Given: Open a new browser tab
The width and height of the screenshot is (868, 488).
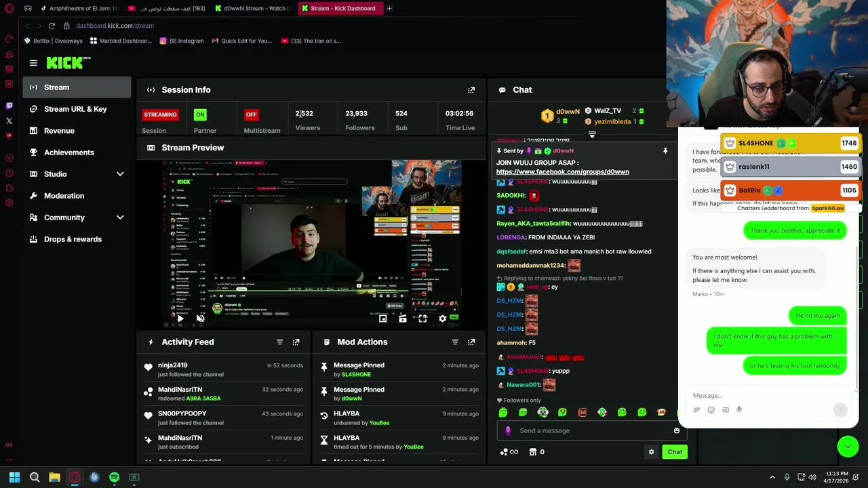Looking at the screenshot, I should click(x=389, y=8).
